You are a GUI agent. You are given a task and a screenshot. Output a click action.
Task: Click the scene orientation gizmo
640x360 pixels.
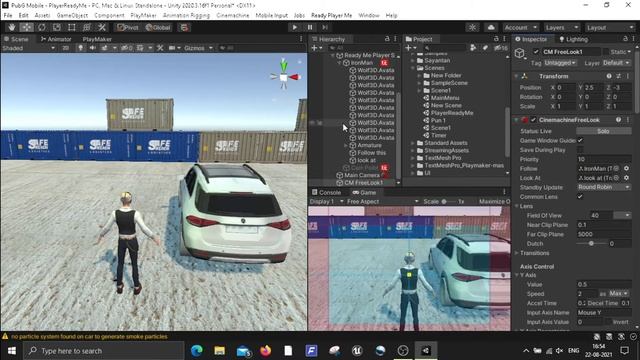pyautogui.click(x=284, y=76)
